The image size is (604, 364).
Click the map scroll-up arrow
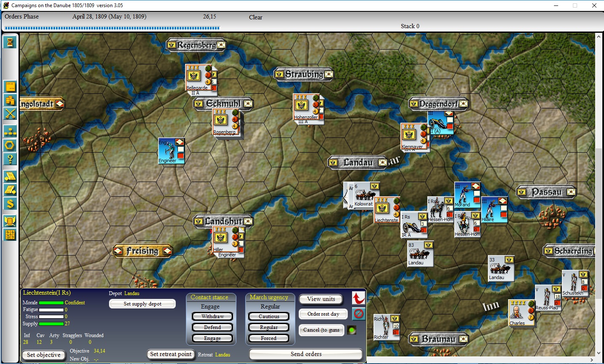click(599, 37)
